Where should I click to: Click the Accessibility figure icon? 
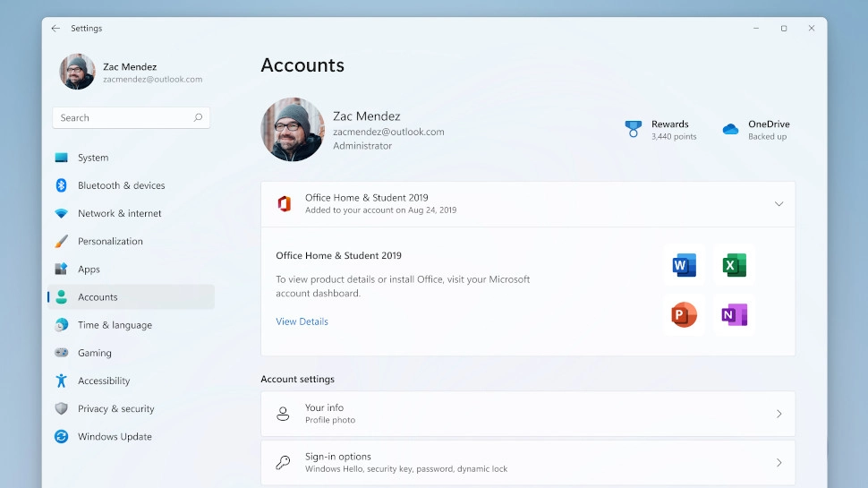[62, 381]
